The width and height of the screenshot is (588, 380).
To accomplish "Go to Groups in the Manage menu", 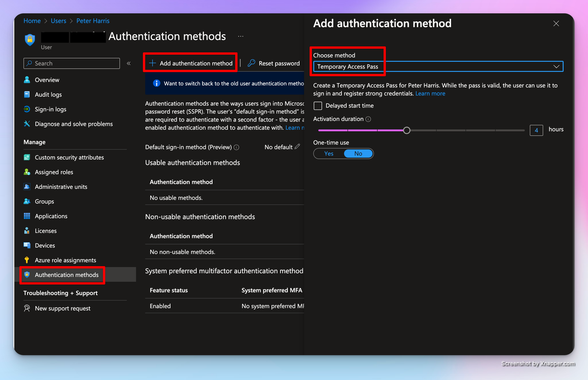I will (x=44, y=201).
